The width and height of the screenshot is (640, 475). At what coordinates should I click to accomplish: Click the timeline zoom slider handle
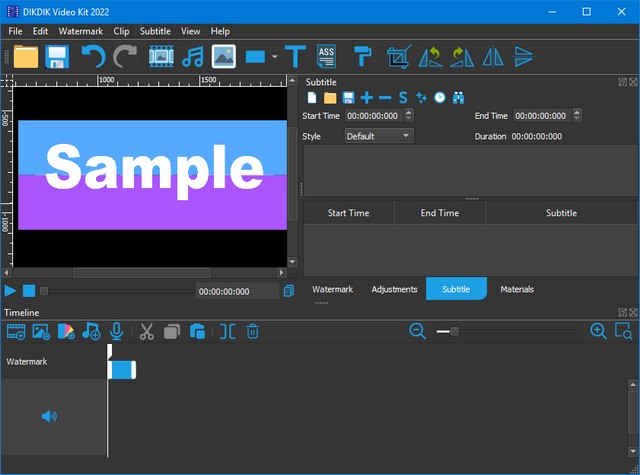(x=455, y=331)
